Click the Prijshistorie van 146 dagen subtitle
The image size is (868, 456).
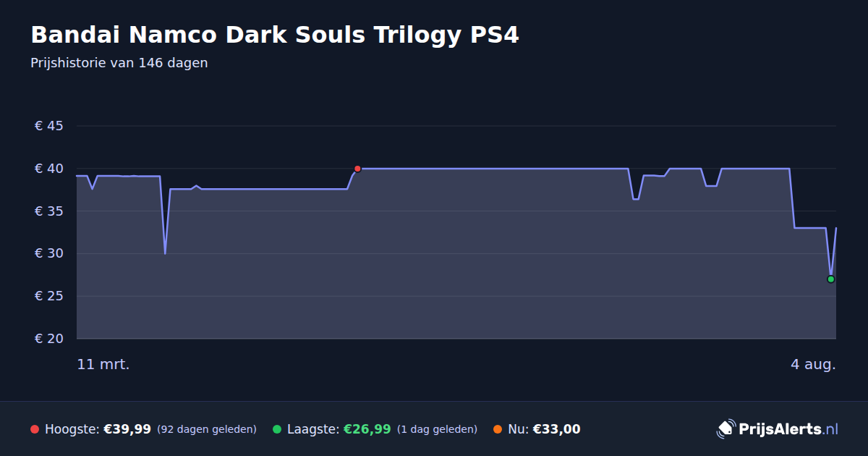(119, 63)
